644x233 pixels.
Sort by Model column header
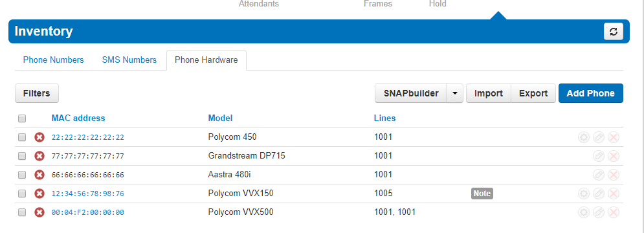pos(220,118)
